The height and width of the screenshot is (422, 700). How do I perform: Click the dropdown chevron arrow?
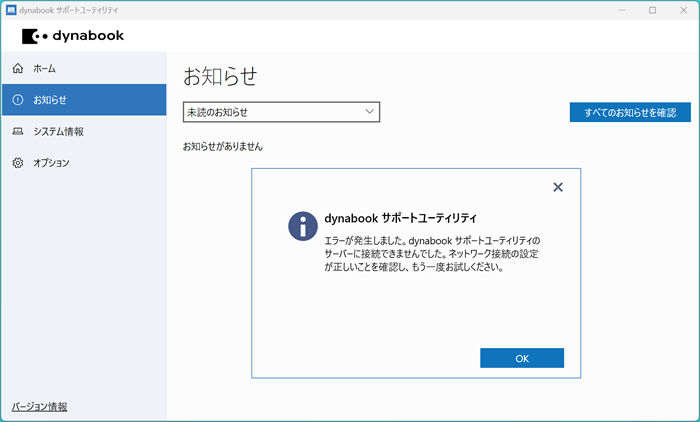(x=369, y=111)
